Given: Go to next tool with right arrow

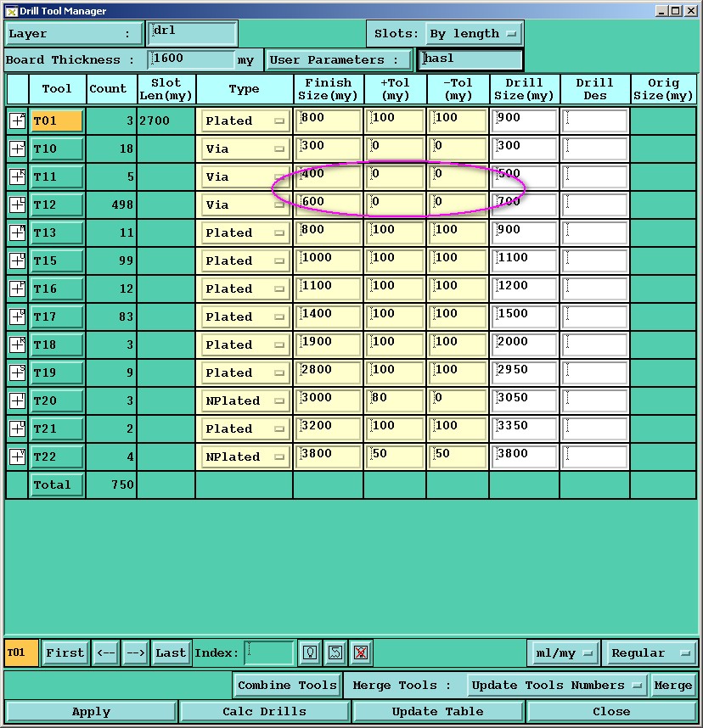Looking at the screenshot, I should point(136,652).
